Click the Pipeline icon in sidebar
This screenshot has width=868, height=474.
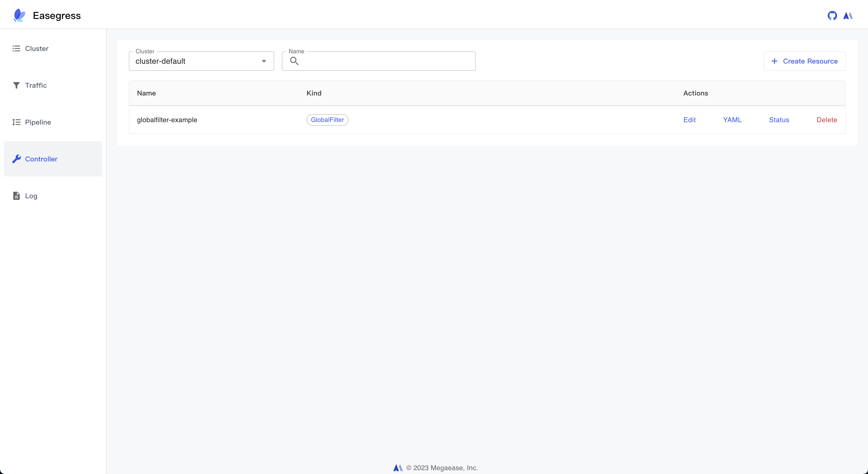click(16, 122)
